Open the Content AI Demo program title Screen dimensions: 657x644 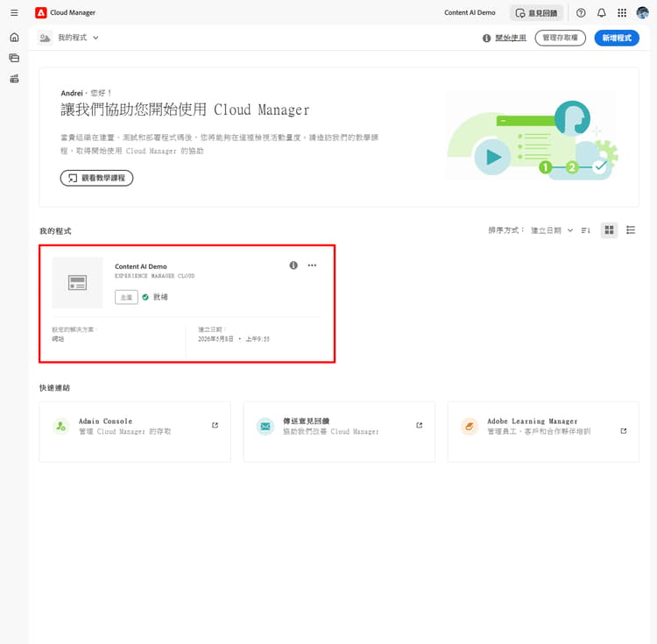pyautogui.click(x=141, y=266)
